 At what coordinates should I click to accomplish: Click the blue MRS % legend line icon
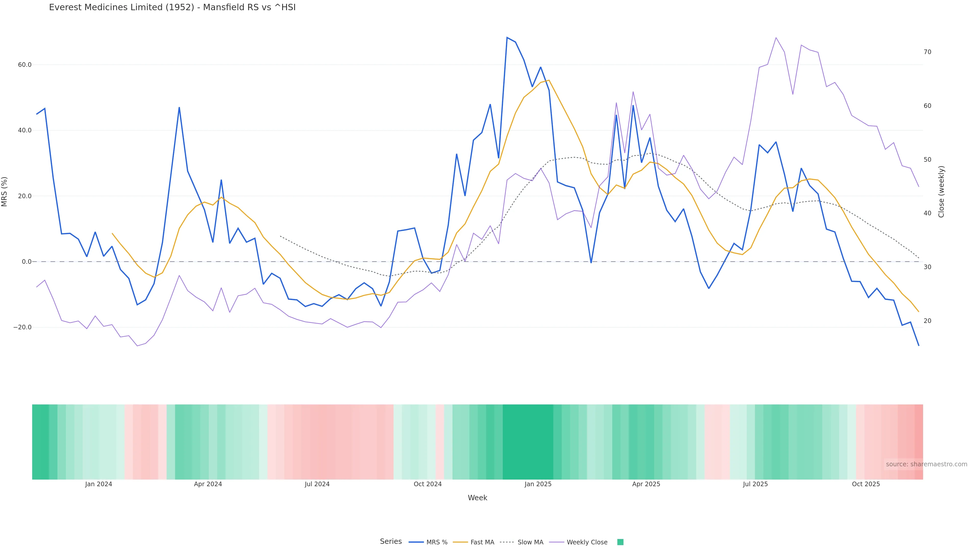tap(416, 542)
